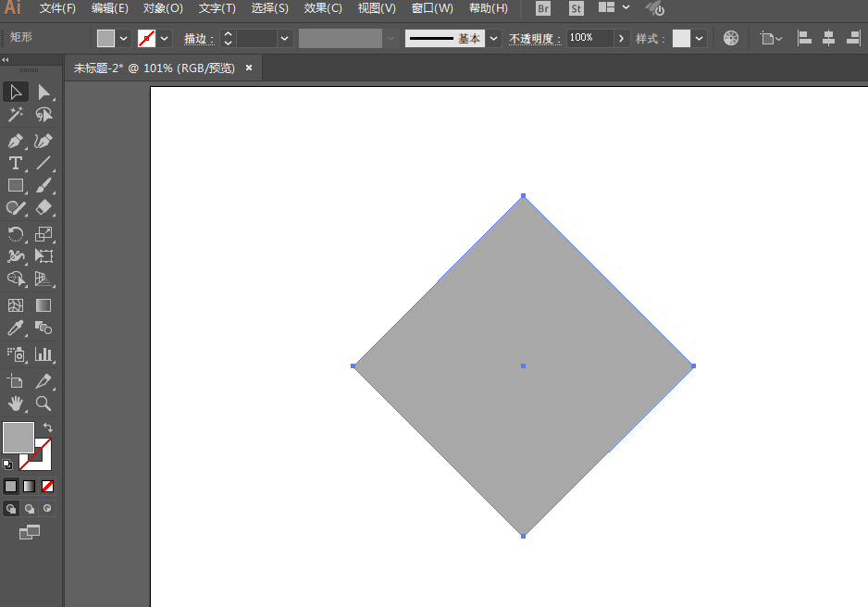Screen dimensions: 868x607
Task: Select the Pen tool
Action: click(x=16, y=141)
